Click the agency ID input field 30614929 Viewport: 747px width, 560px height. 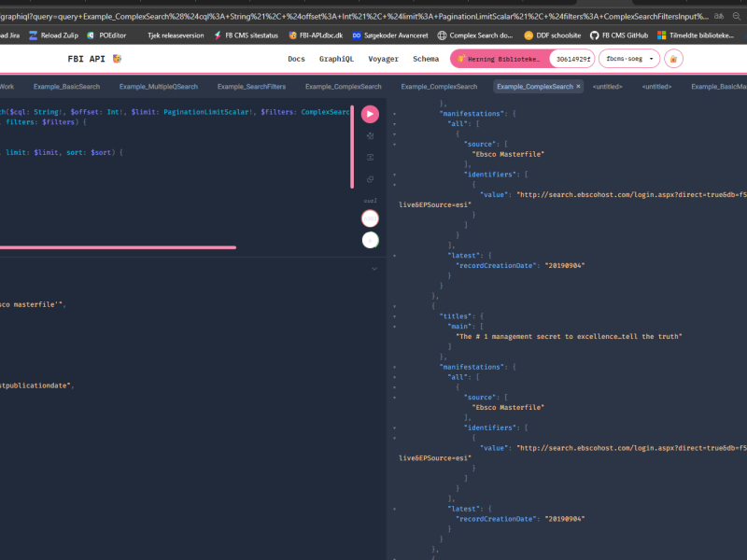(571, 59)
